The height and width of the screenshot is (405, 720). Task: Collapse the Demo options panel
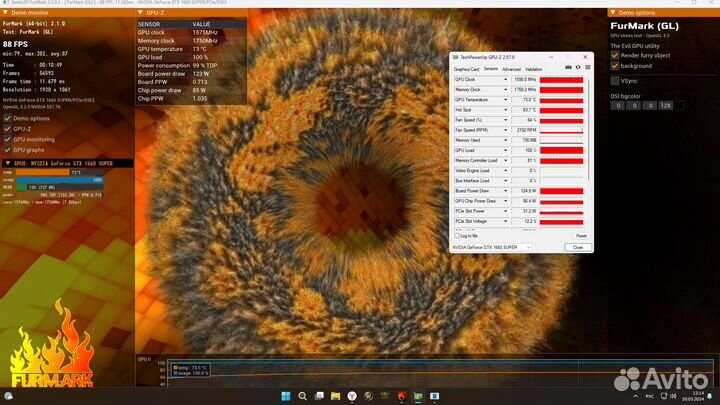point(613,12)
